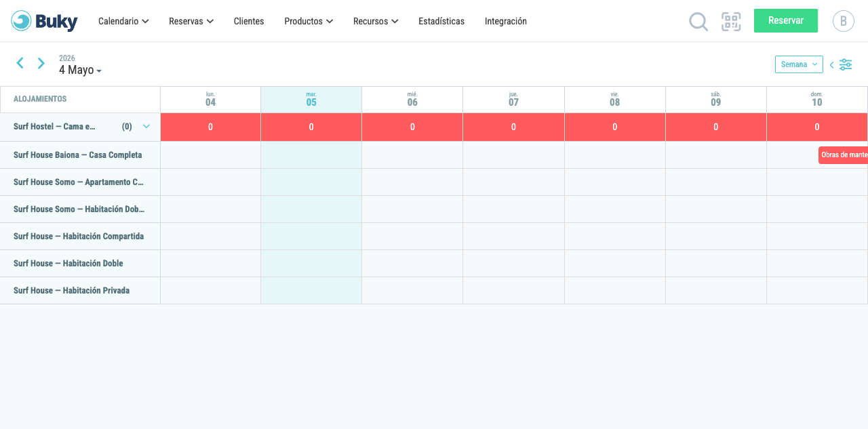The image size is (868, 429).
Task: Select Surf House Somo — Habitación Dob... row
Action: pyautogui.click(x=79, y=209)
